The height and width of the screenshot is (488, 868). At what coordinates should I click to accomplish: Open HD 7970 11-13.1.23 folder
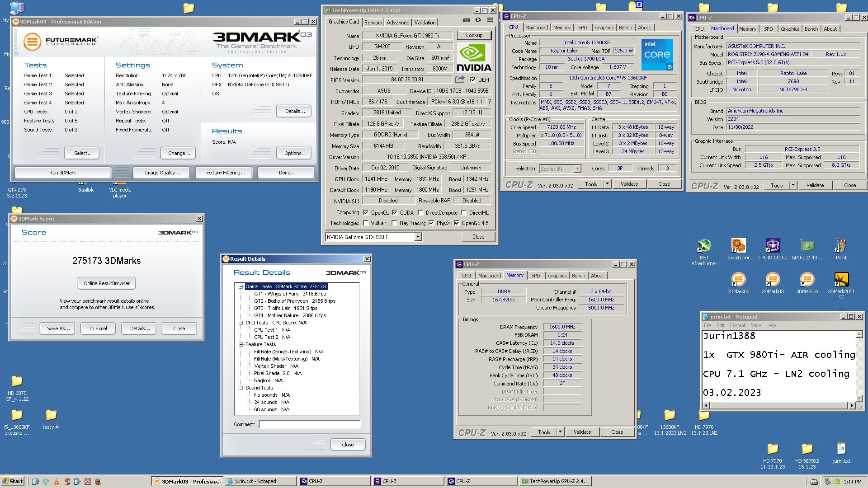[x=773, y=456]
